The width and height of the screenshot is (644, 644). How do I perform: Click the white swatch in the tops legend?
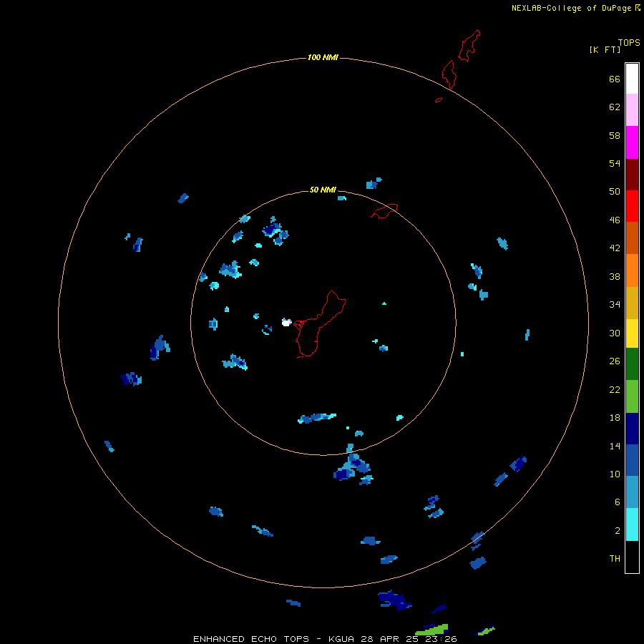click(x=632, y=79)
